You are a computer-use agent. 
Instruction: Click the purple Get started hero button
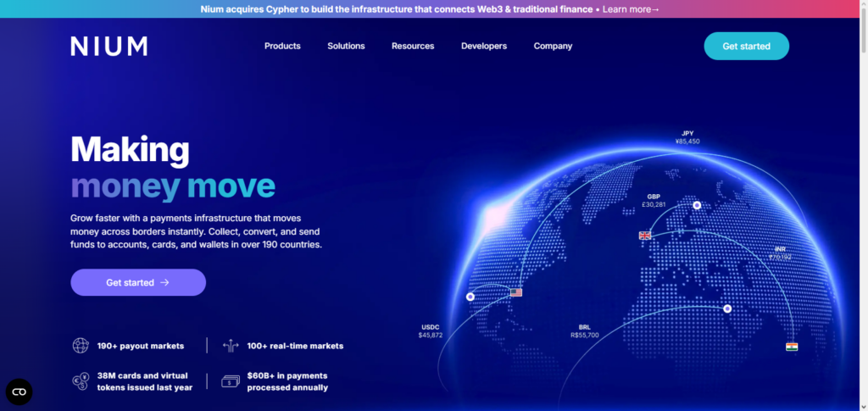(x=138, y=283)
